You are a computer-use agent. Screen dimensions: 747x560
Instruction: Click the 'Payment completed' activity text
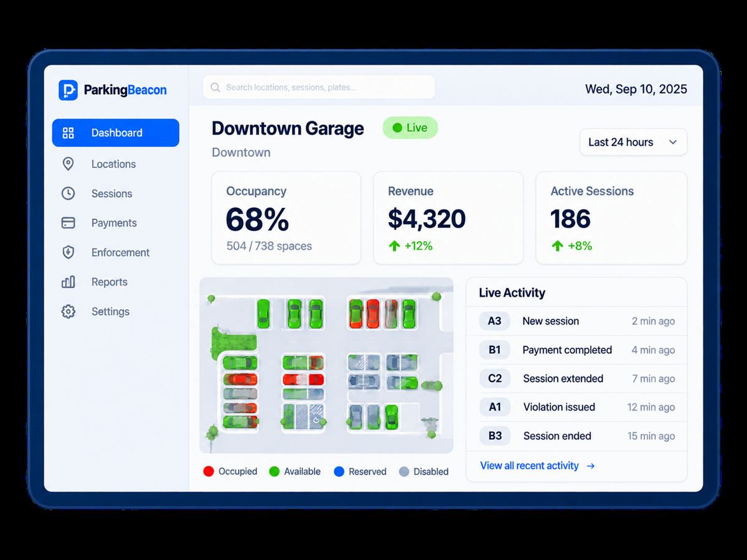click(x=567, y=350)
